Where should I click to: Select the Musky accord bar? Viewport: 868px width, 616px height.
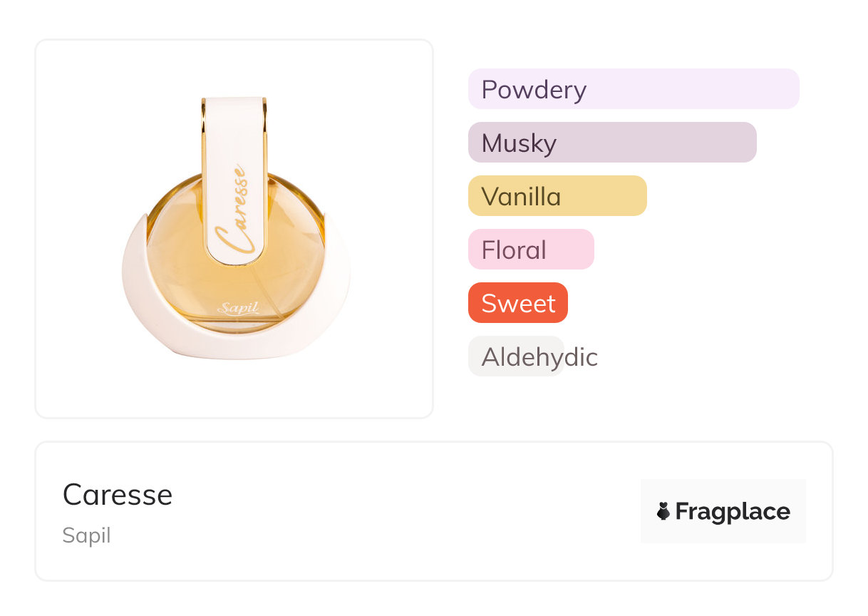point(611,143)
